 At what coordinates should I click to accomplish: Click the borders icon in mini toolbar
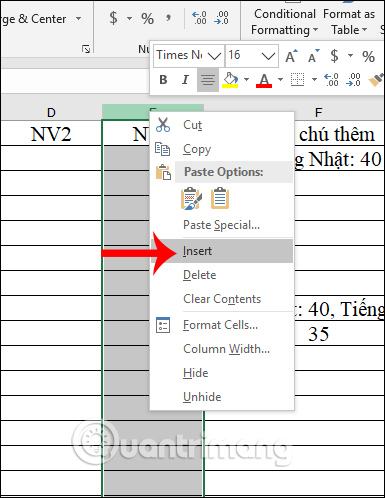point(297,80)
